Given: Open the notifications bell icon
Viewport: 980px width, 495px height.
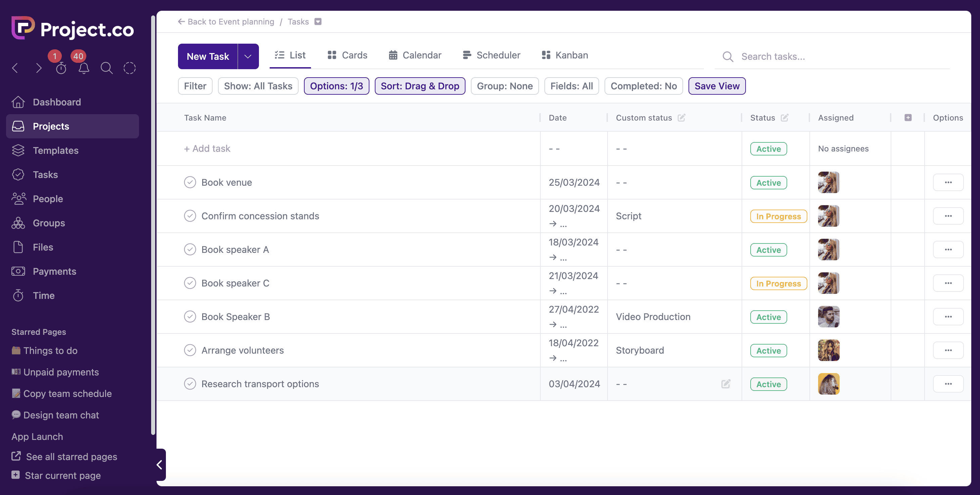Looking at the screenshot, I should (x=84, y=68).
